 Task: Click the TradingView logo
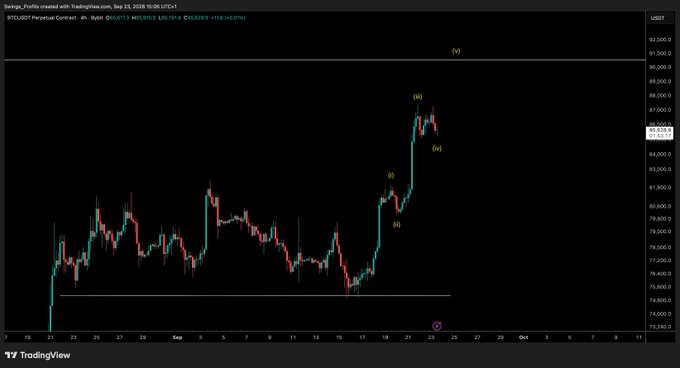38,355
